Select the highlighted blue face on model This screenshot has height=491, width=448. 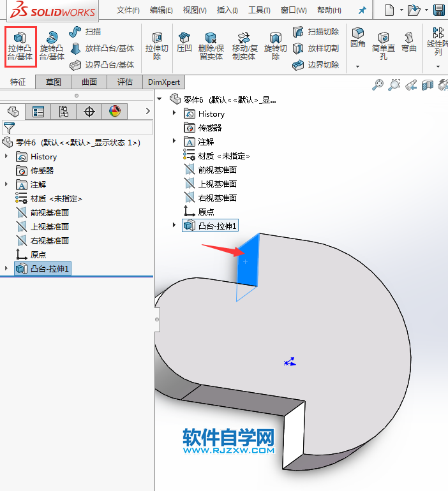(x=248, y=261)
